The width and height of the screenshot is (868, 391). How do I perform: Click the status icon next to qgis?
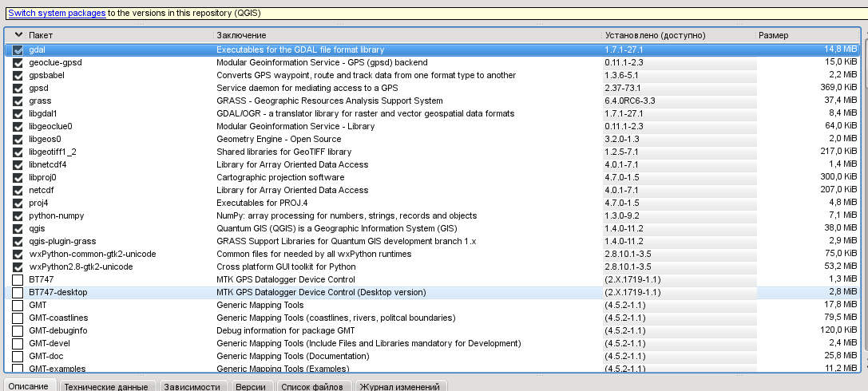[x=18, y=228]
